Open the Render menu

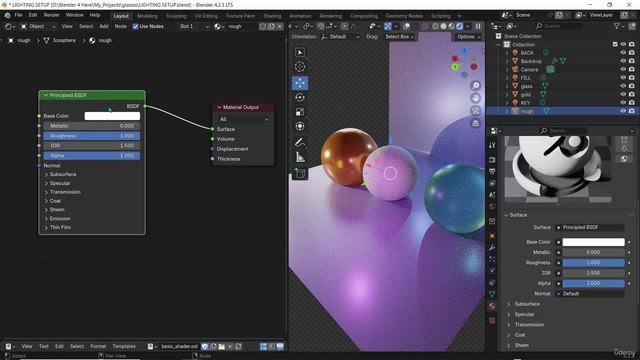51,15
